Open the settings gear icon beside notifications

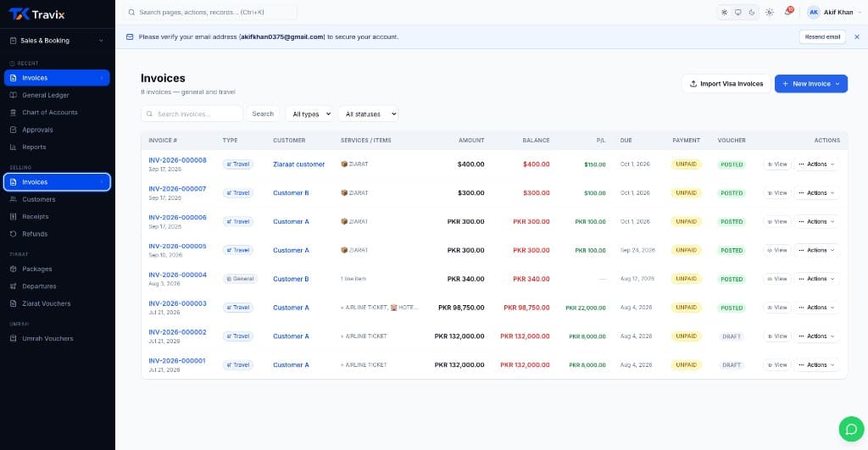tap(770, 12)
